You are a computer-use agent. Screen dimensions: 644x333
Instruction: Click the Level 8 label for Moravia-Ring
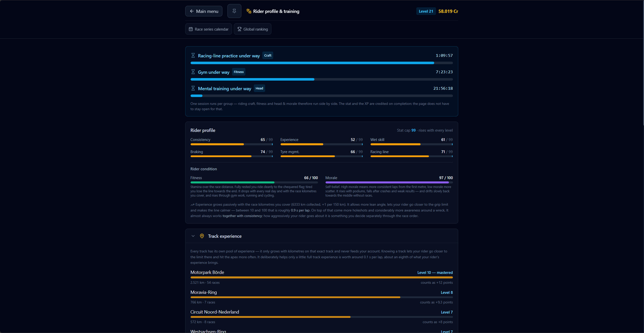(447, 292)
